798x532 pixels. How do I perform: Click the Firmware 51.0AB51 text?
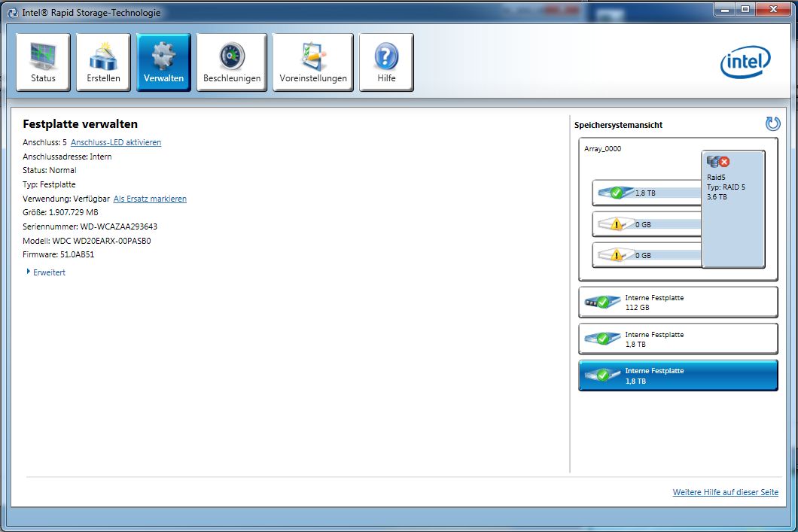pyautogui.click(x=59, y=254)
